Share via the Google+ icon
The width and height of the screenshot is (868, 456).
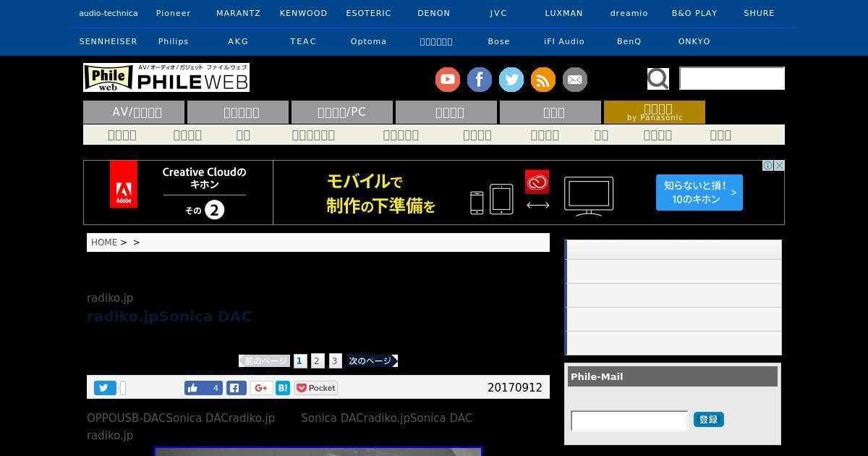tap(262, 388)
